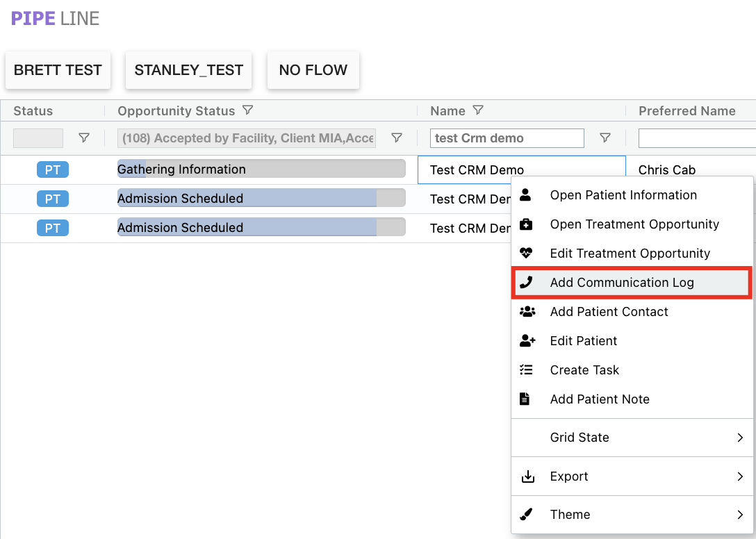Choose Create Task in the context menu
Screen dimensions: 756x539
click(584, 370)
